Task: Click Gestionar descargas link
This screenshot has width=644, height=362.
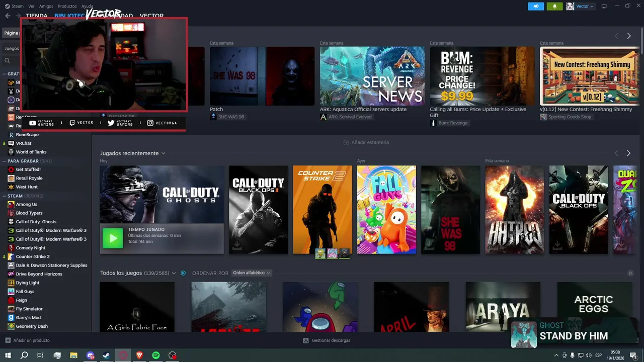Action: click(x=331, y=340)
